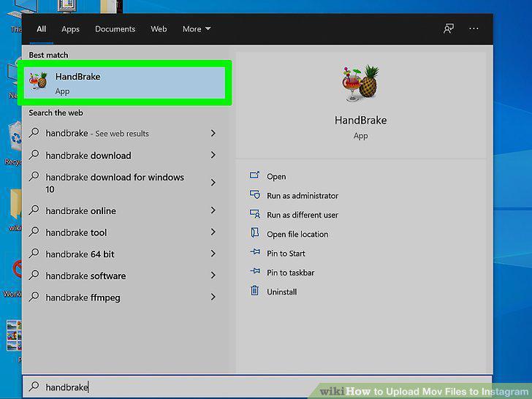Screen dimensions: 532x399
Task: Select Pin to taskbar
Action: [290, 273]
